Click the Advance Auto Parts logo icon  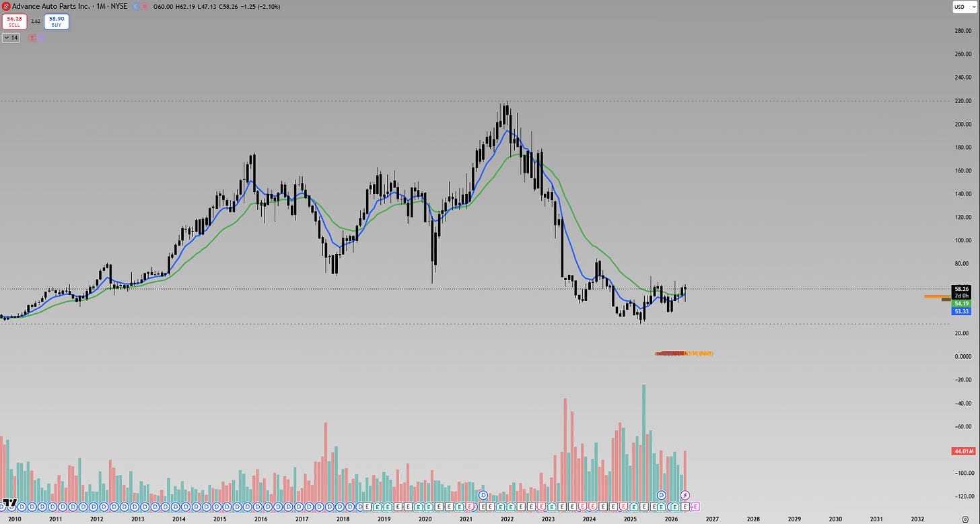point(7,6)
